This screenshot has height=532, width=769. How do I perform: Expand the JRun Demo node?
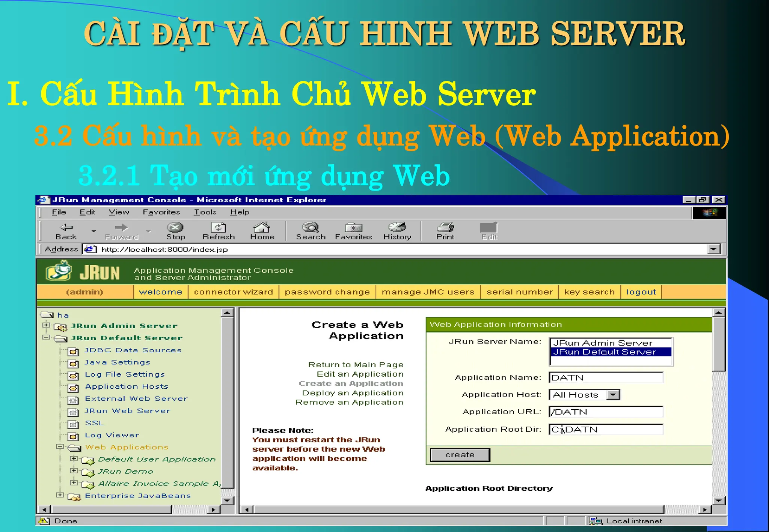[74, 470]
